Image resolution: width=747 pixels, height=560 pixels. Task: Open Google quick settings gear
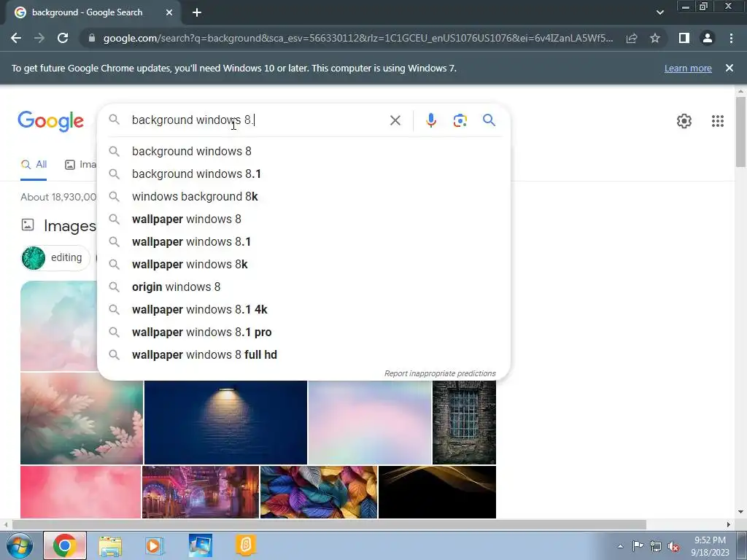[x=684, y=121]
